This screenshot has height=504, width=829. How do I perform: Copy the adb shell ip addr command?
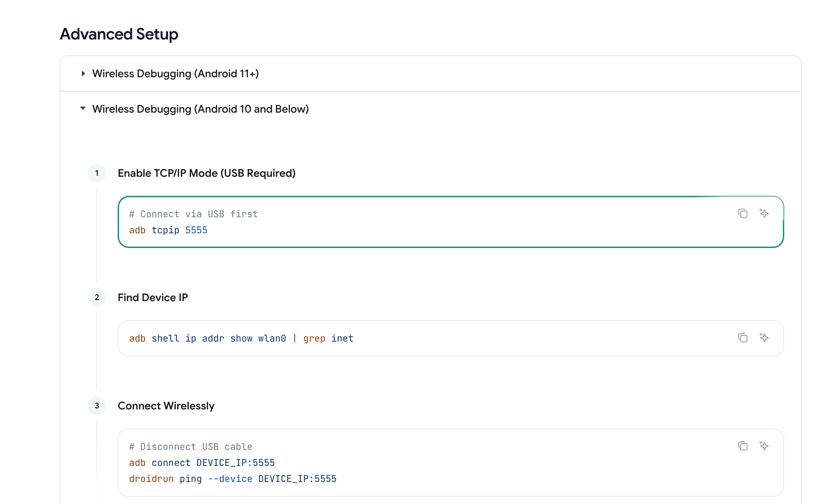(742, 338)
